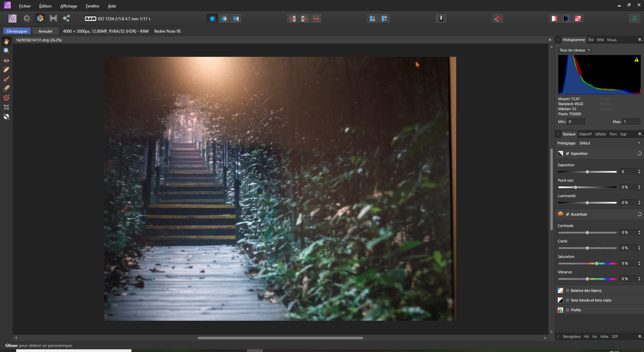Viewport: 644px width, 352px height.
Task: Select the View (hand) tool
Action: point(7,41)
